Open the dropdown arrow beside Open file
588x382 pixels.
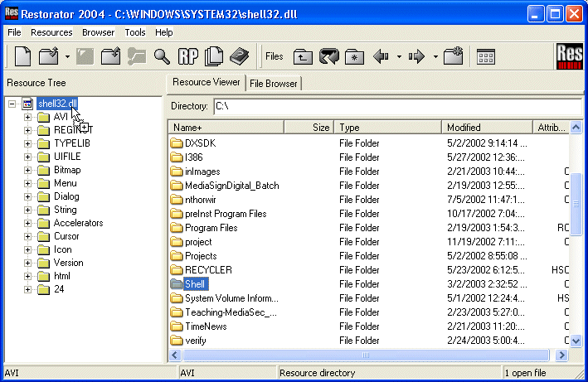click(67, 57)
